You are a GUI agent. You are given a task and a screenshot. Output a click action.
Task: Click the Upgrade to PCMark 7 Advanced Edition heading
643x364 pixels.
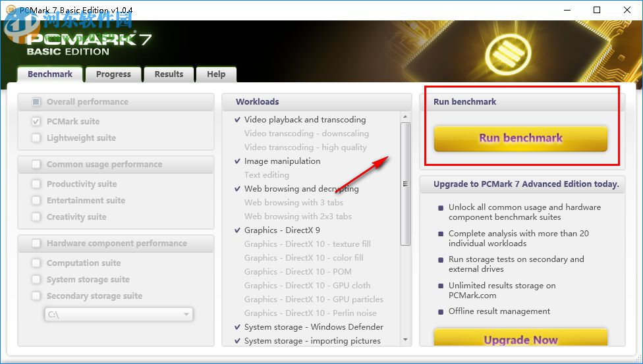coord(526,184)
